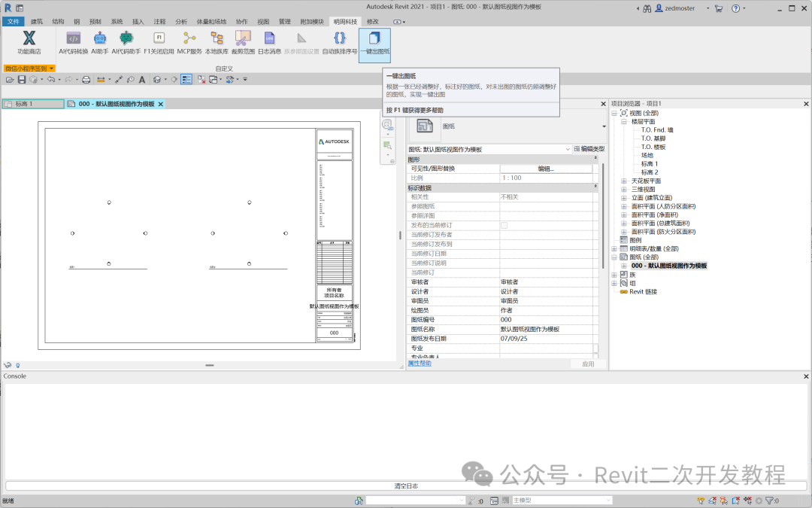Open the 微信小程序签到 dropdown
The height and width of the screenshot is (508, 812).
(29, 68)
